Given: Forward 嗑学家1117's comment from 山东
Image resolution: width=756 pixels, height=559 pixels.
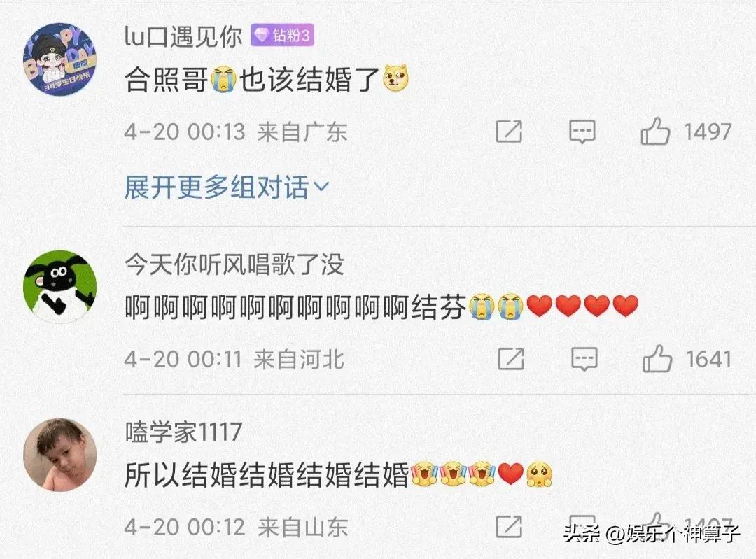Looking at the screenshot, I should point(509,527).
